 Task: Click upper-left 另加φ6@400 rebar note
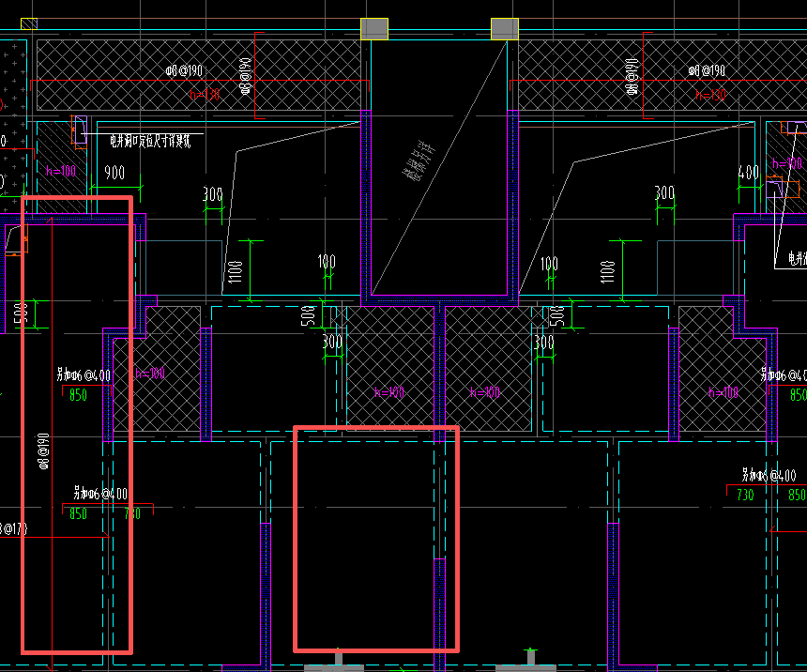point(84,374)
